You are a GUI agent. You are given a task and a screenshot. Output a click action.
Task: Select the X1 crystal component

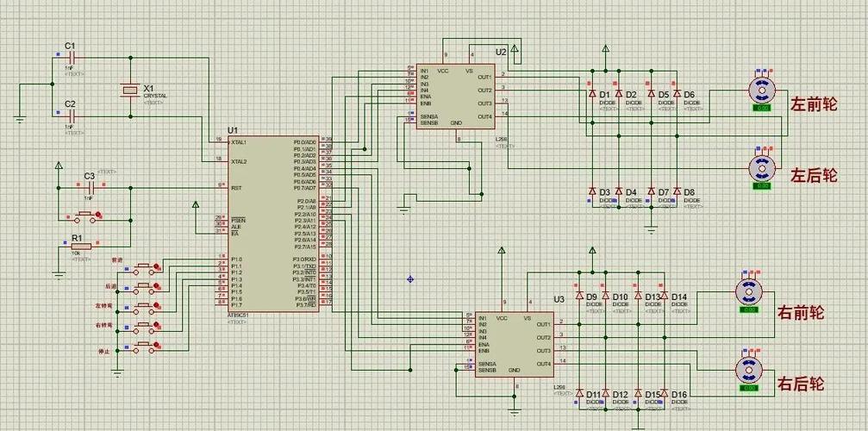(x=129, y=89)
